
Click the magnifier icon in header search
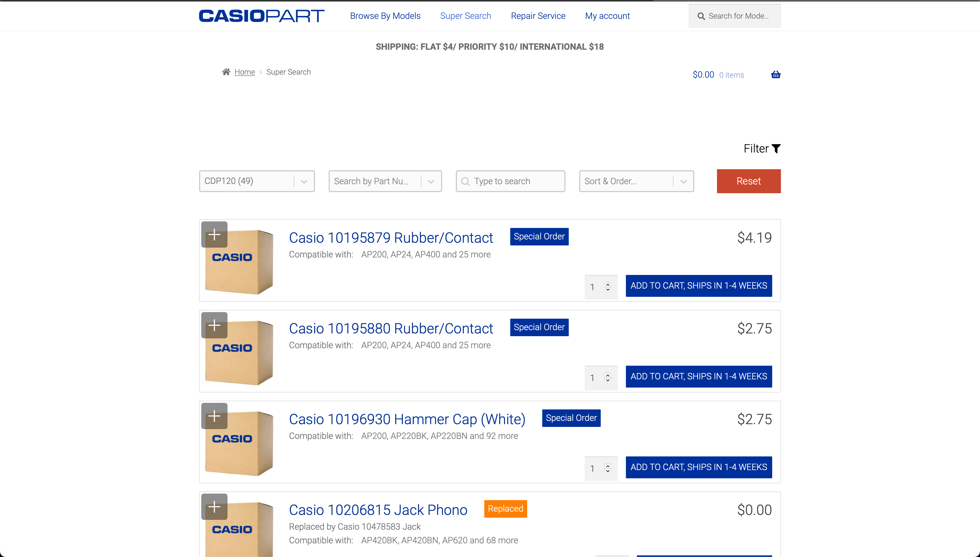pos(701,16)
